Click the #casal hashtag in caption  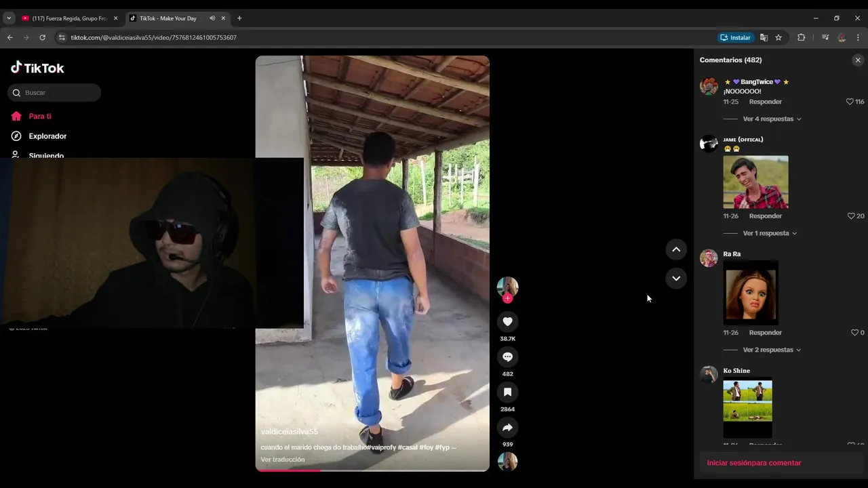pyautogui.click(x=407, y=447)
